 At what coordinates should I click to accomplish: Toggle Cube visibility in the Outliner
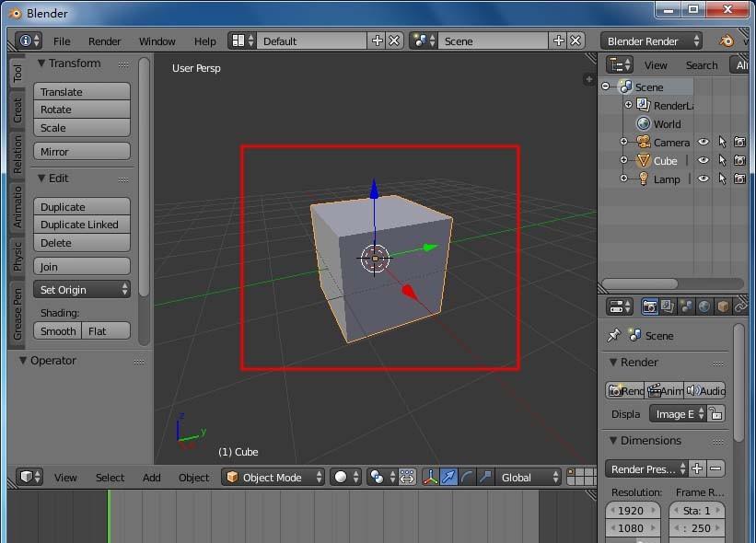(x=703, y=161)
